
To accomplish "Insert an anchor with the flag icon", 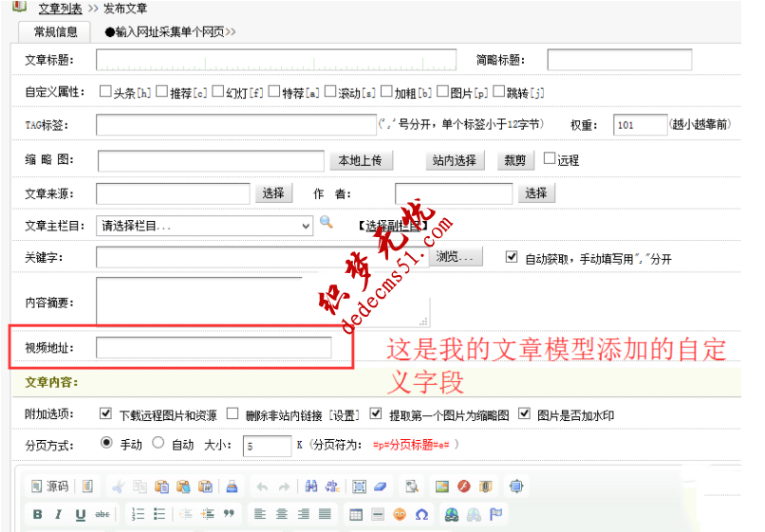I will pos(495,514).
